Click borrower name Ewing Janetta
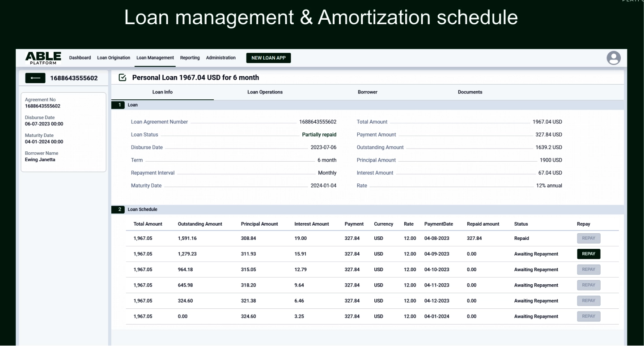 40,159
